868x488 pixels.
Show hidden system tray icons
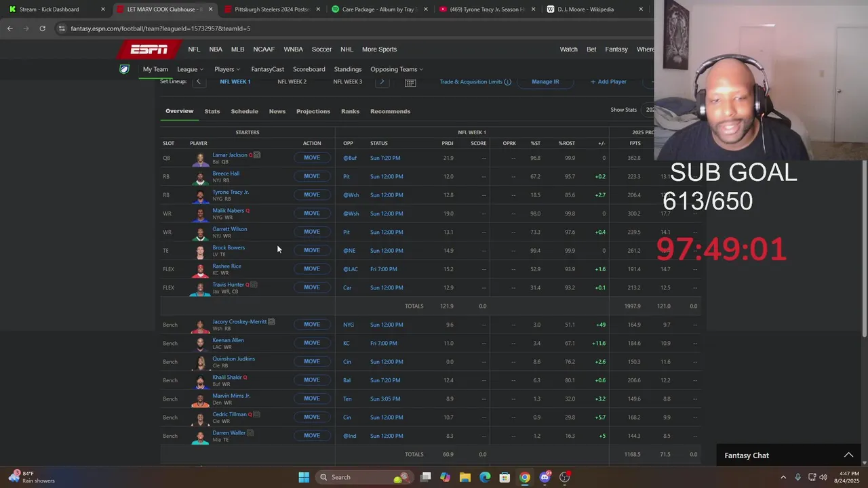pos(783,477)
